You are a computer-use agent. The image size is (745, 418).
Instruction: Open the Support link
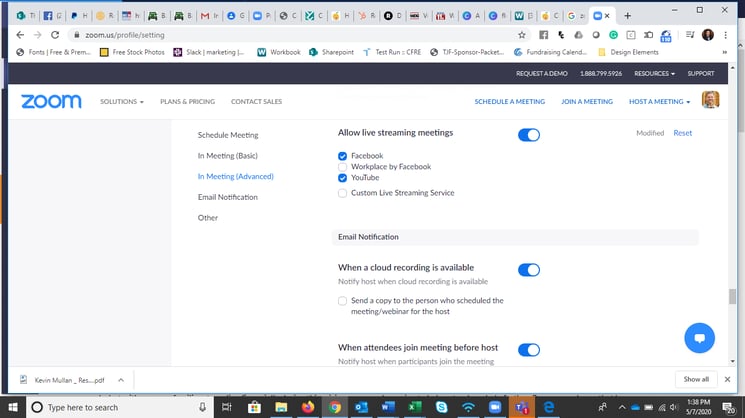(x=700, y=73)
